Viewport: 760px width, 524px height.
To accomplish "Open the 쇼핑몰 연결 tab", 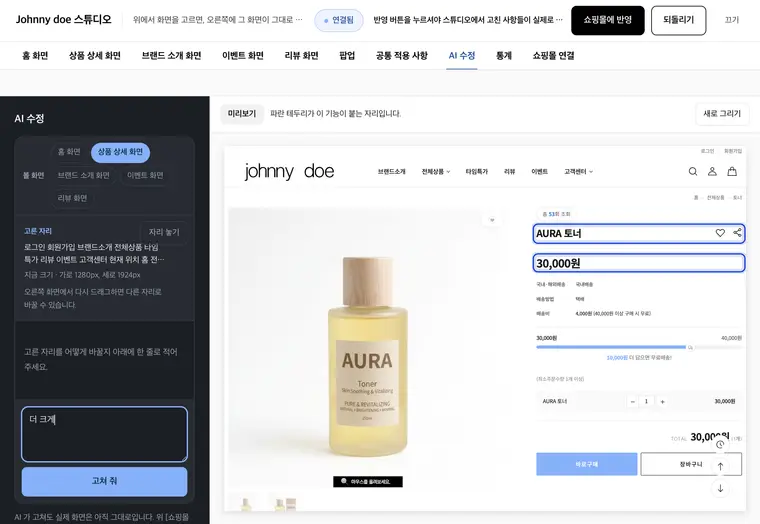I will [x=553, y=56].
